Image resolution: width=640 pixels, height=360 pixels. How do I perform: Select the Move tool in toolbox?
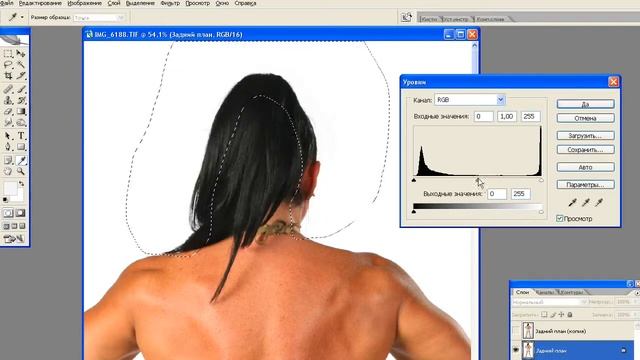click(20, 53)
